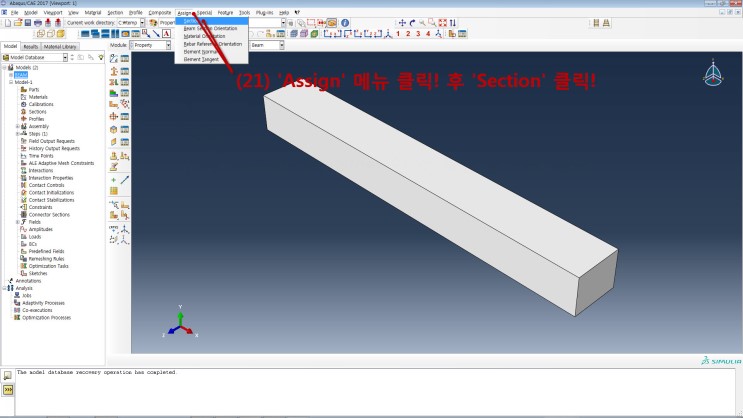The image size is (743, 418).
Task: Select Materials in the model tree
Action: click(x=38, y=97)
